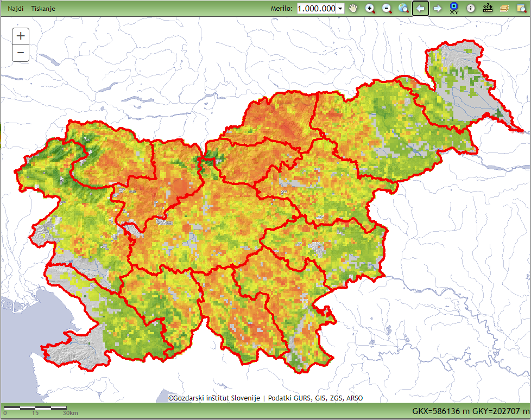Screen dimensions: 531x420
Task: Open the Tiskanje print menu
Action: 43,9
